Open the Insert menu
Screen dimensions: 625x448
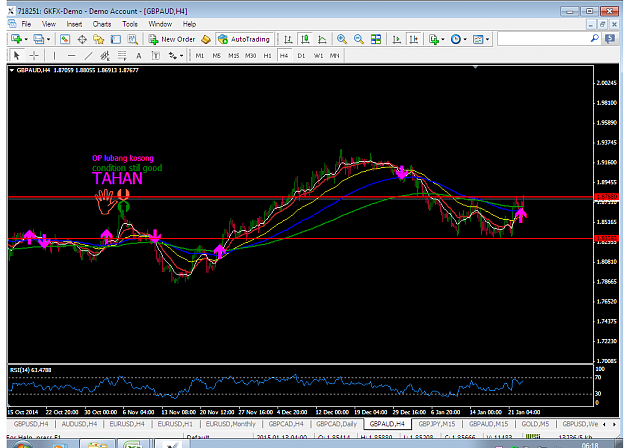pyautogui.click(x=74, y=24)
